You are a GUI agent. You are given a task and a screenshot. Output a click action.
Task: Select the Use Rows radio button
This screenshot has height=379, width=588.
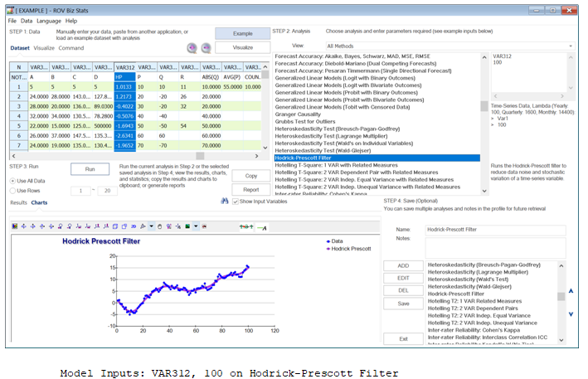(x=12, y=191)
